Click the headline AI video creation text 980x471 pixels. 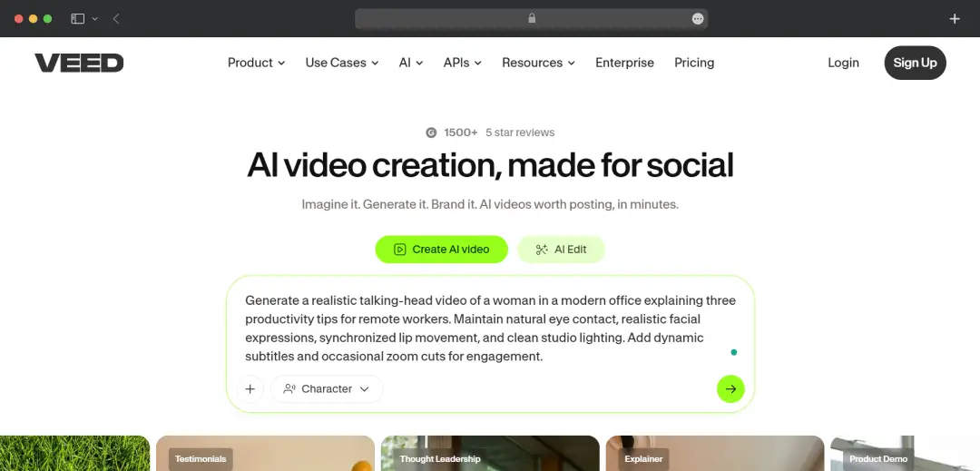(x=490, y=165)
